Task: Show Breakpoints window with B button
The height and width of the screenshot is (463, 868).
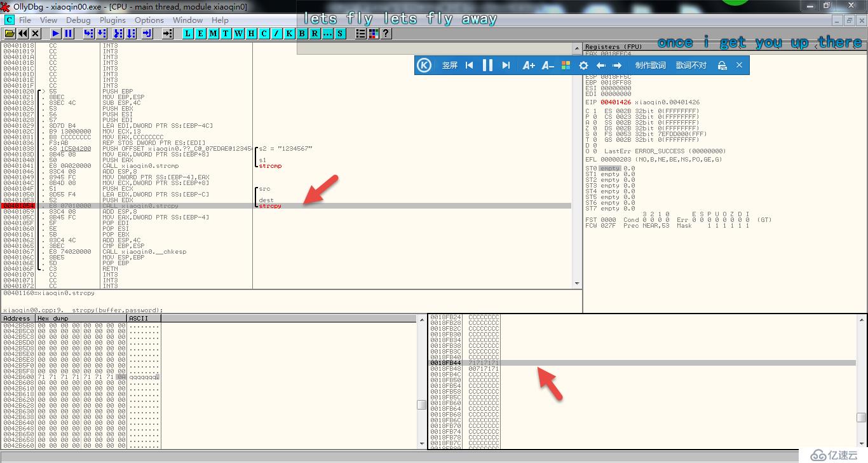Action: (302, 33)
